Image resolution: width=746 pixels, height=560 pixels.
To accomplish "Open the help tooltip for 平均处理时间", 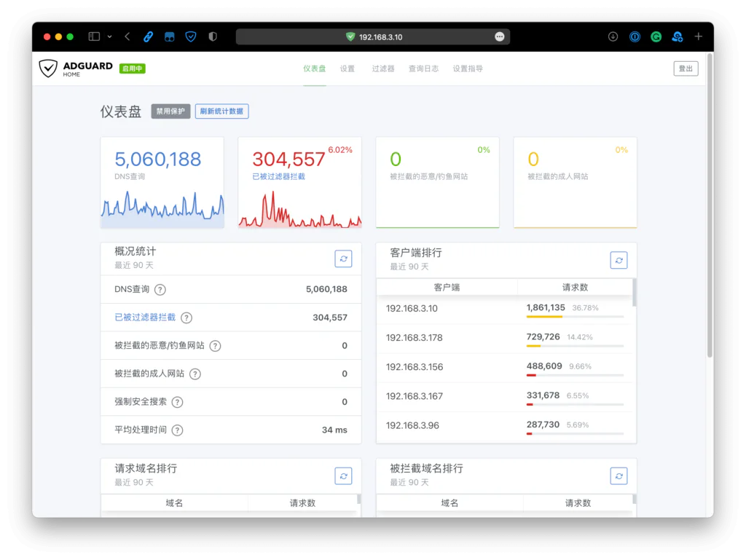I will [x=178, y=430].
